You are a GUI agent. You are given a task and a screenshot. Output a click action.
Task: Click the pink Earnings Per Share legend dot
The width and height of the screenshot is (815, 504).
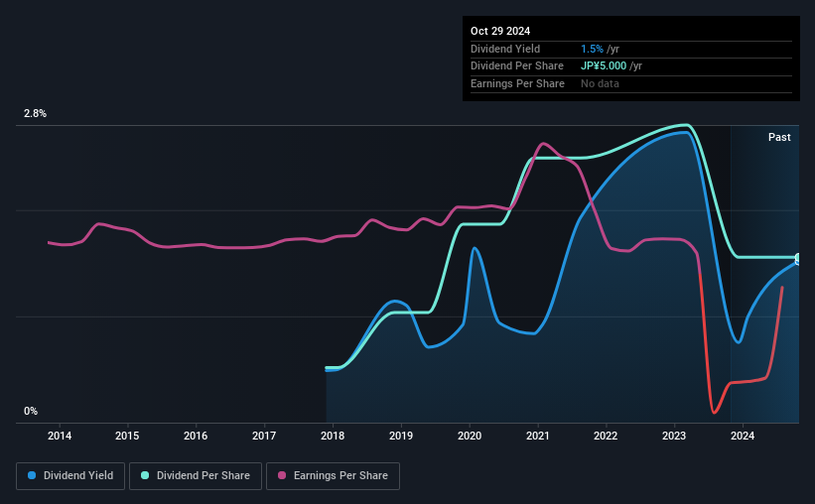tap(282, 475)
